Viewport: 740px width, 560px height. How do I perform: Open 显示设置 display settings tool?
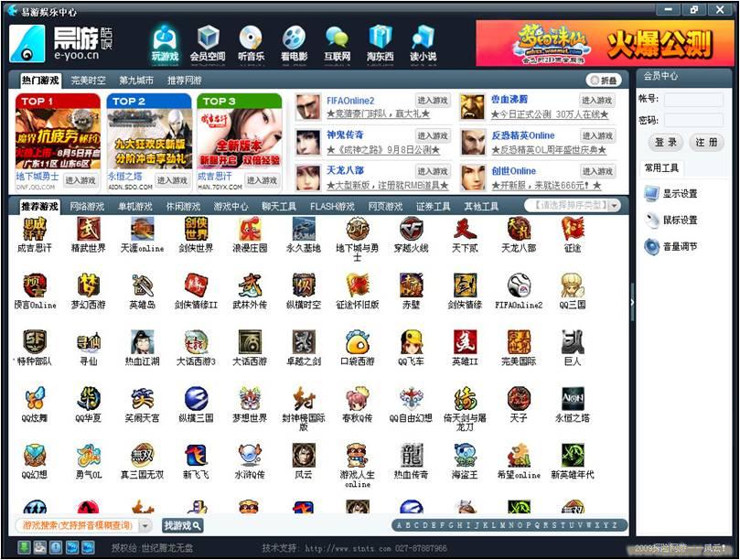pyautogui.click(x=670, y=194)
